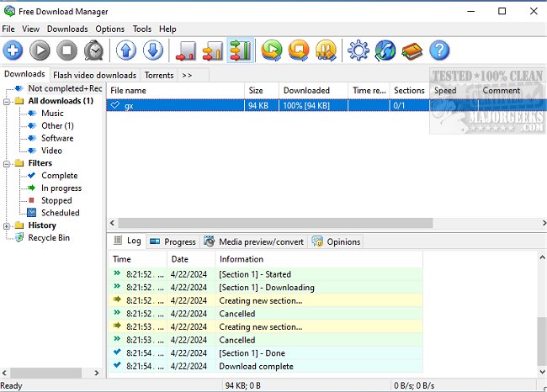Switch to the Torrents tab

point(159,75)
